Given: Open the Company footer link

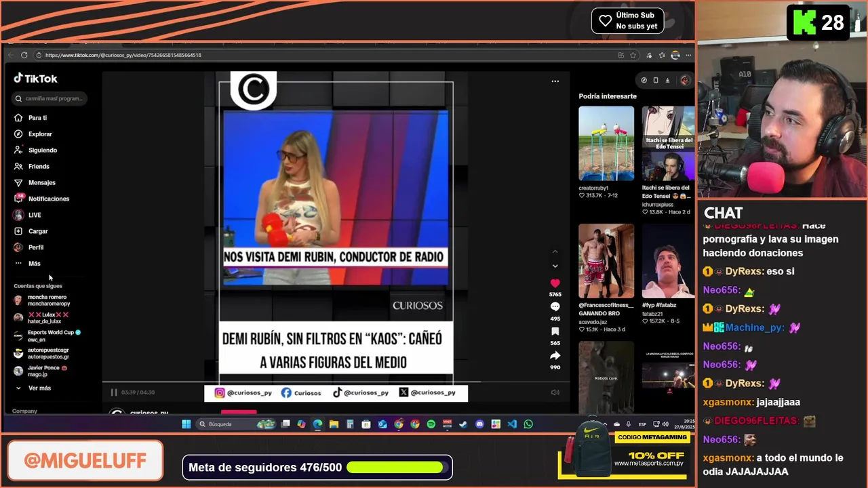Looking at the screenshot, I should coord(24,411).
